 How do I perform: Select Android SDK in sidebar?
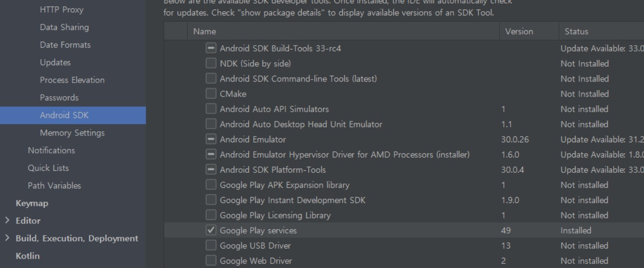point(73,115)
